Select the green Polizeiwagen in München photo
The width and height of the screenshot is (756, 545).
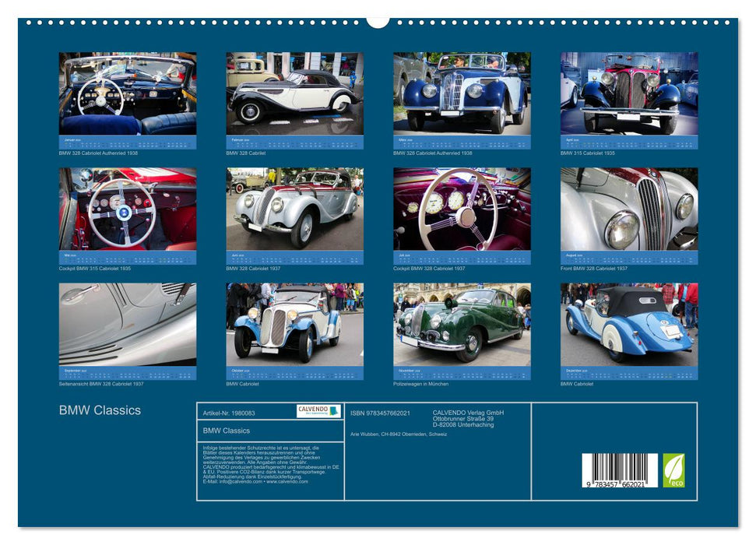tap(462, 324)
